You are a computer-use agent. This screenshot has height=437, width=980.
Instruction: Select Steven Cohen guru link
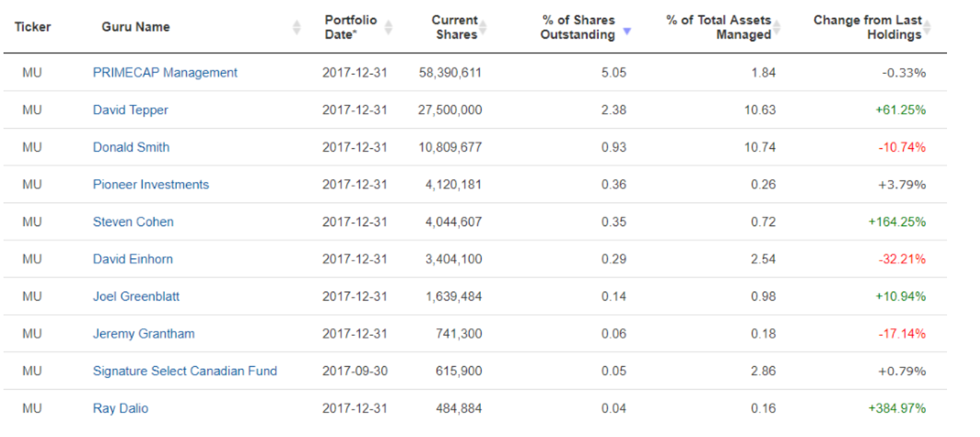[x=133, y=221]
